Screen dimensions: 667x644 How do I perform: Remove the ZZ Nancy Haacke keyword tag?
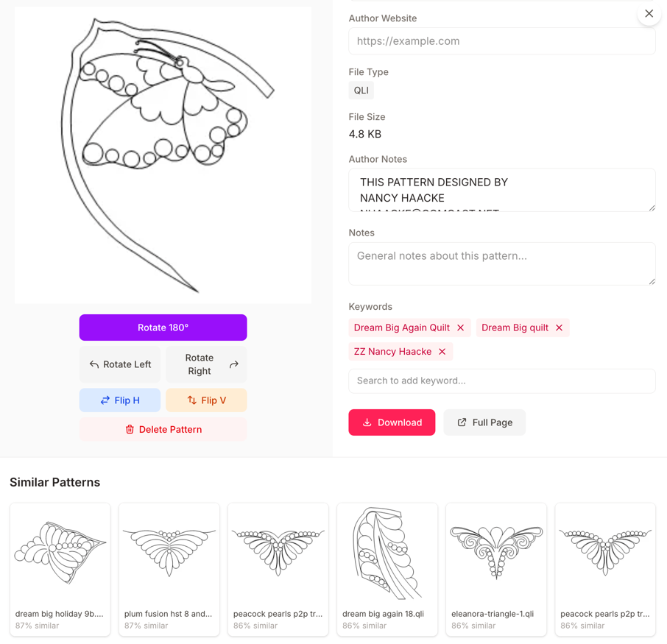point(442,352)
